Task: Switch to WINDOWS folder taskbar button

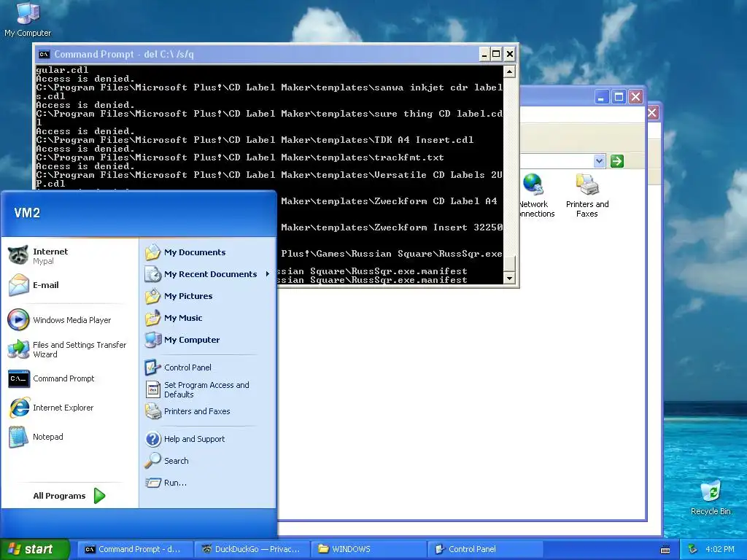Action: (x=368, y=549)
